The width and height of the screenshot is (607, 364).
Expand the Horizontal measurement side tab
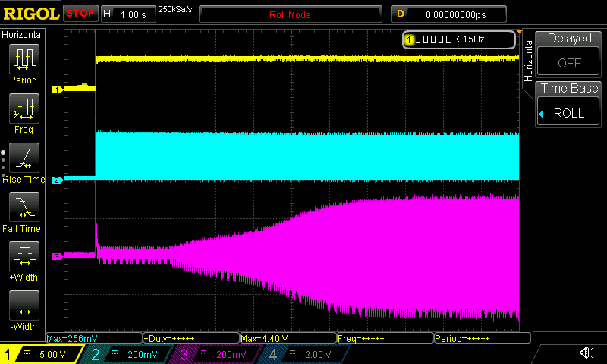[528, 58]
